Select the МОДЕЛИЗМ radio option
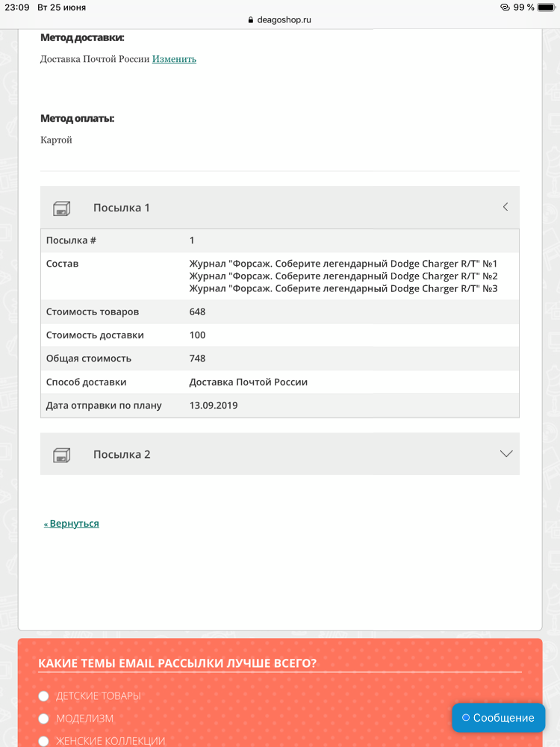The width and height of the screenshot is (560, 747). [44, 719]
